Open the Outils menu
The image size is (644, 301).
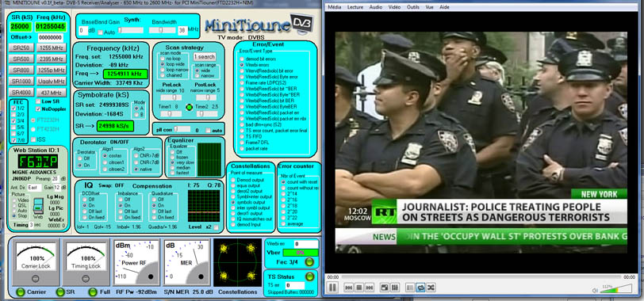point(413,7)
